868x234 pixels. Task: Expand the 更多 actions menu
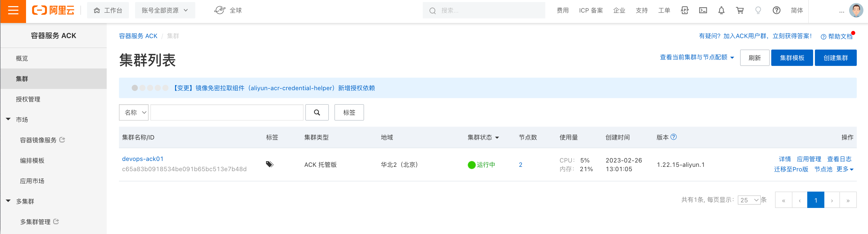pyautogui.click(x=845, y=169)
